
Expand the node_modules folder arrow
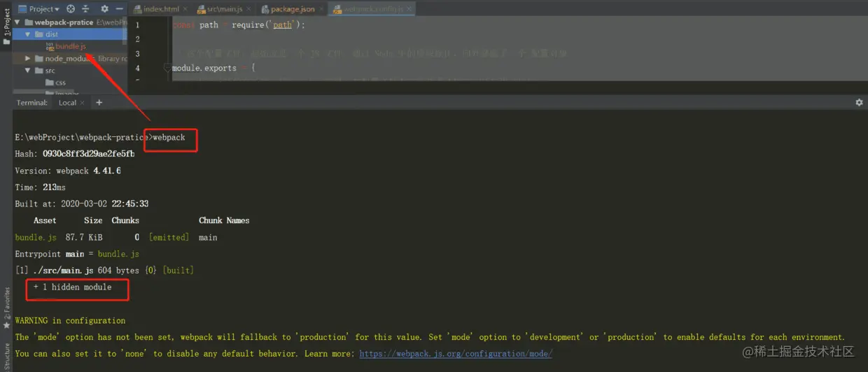(28, 59)
